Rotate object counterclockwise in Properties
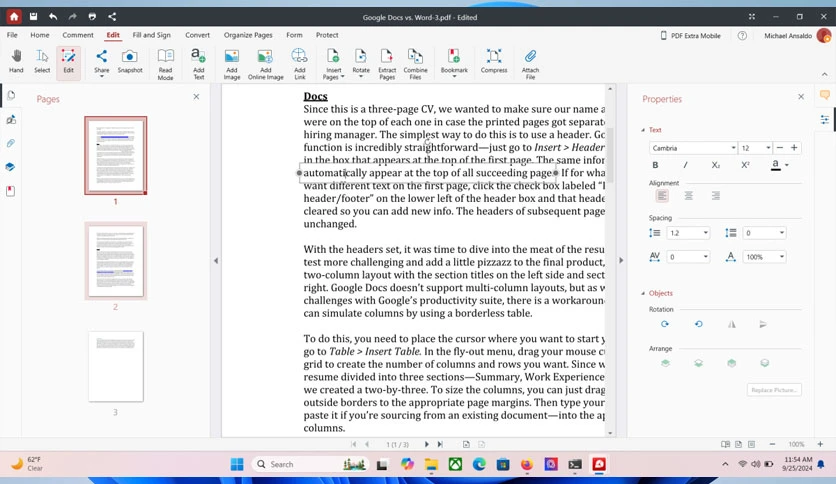This screenshot has width=836, height=484. 698,324
